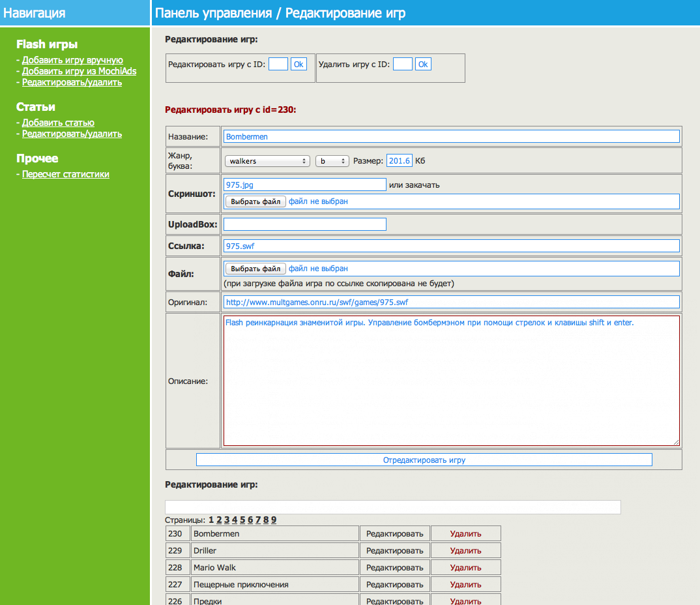Image resolution: width=700 pixels, height=605 pixels.
Task: Open 'Добавить игру из MochiAds' link
Action: pyautogui.click(x=79, y=71)
